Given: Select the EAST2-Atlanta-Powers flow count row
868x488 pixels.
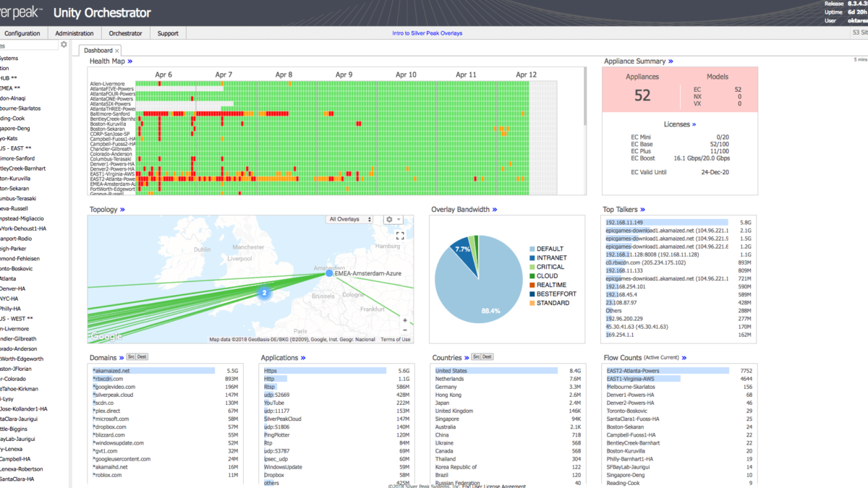Looking at the screenshot, I should (x=680, y=371).
